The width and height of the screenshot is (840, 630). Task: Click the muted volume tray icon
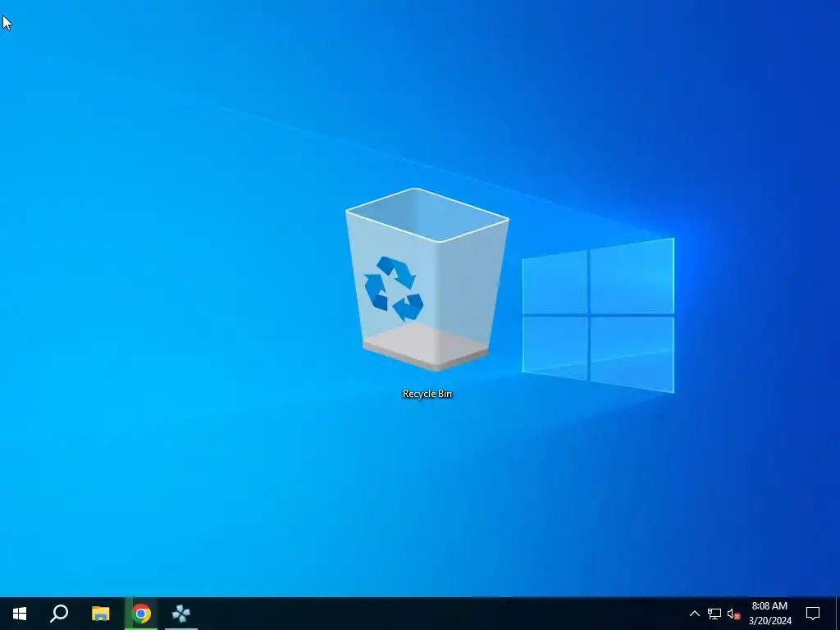click(x=733, y=614)
